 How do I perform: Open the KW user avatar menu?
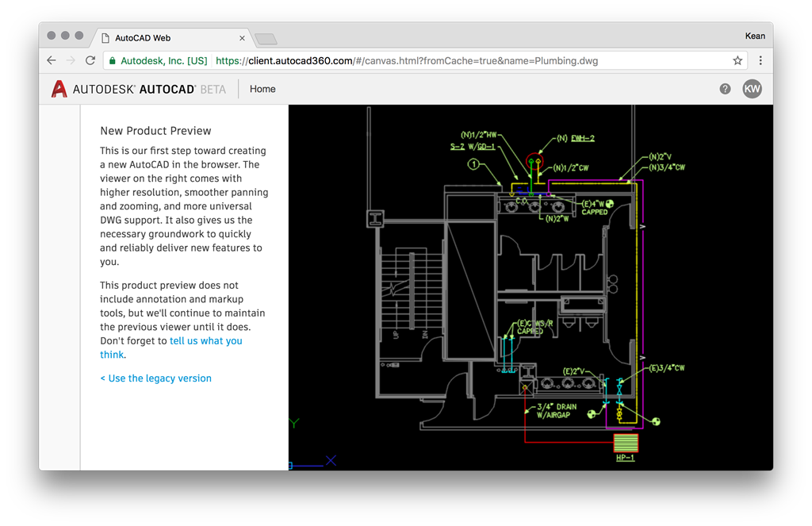[752, 89]
